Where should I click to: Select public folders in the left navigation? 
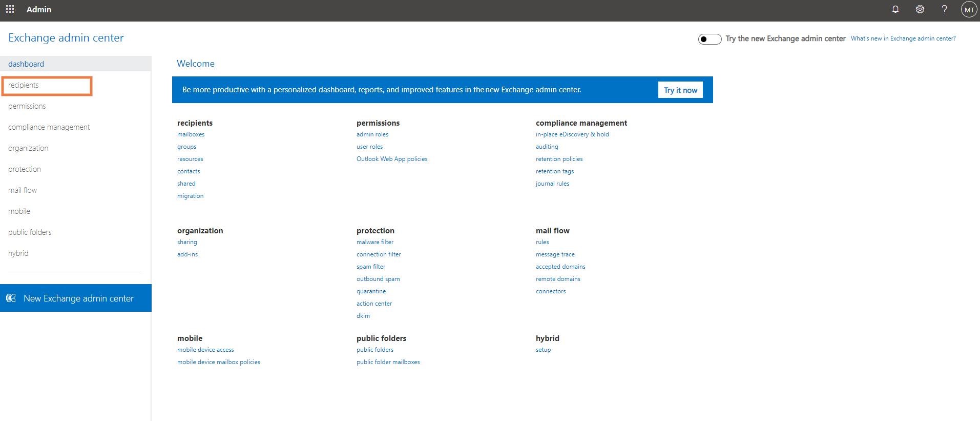30,232
